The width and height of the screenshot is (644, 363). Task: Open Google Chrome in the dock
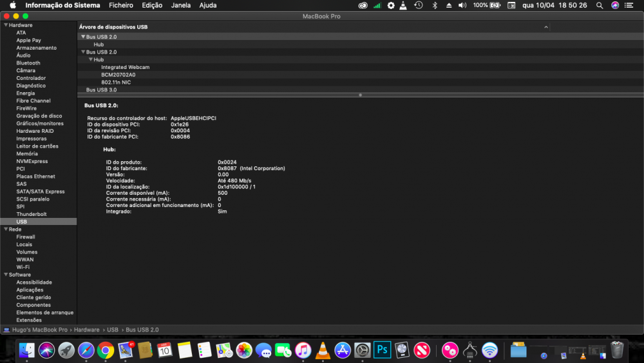[x=106, y=350]
